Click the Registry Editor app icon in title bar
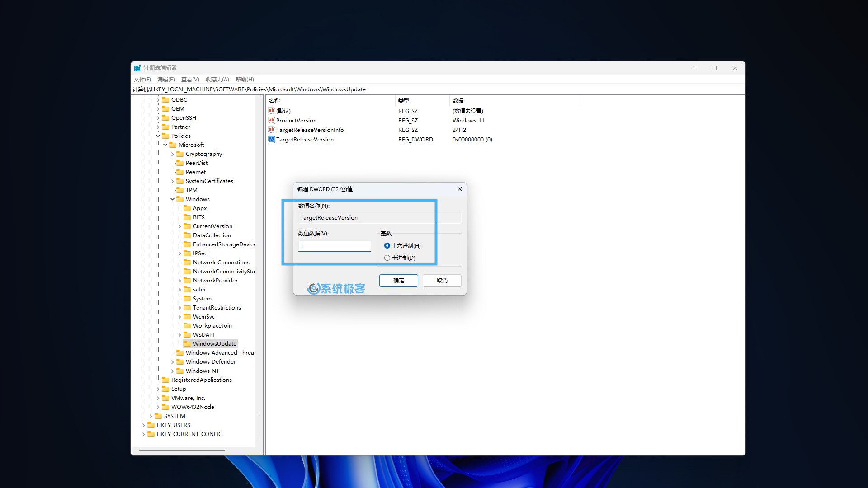Image resolution: width=868 pixels, height=488 pixels. pyautogui.click(x=137, y=68)
